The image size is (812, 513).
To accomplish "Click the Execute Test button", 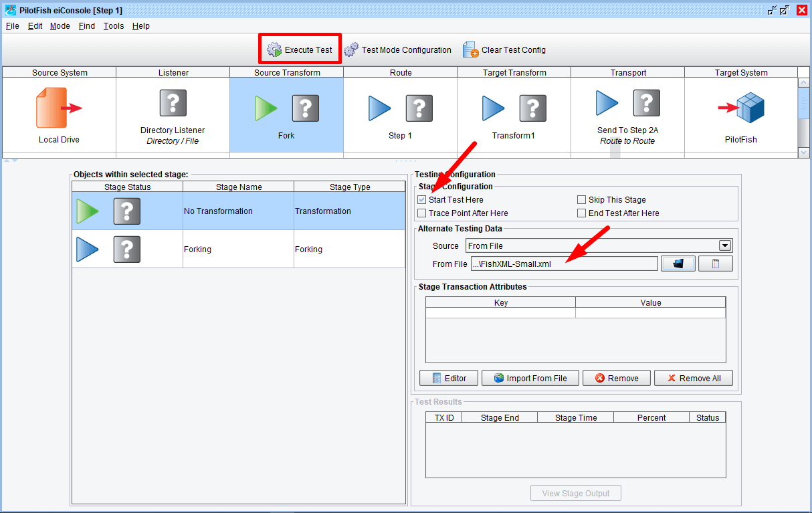I will coord(300,49).
